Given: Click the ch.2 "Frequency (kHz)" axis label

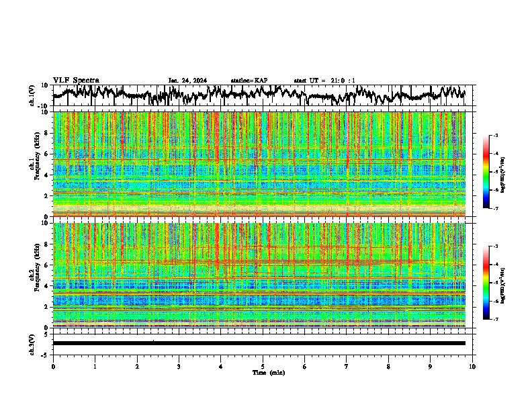Looking at the screenshot, I should (x=37, y=267).
